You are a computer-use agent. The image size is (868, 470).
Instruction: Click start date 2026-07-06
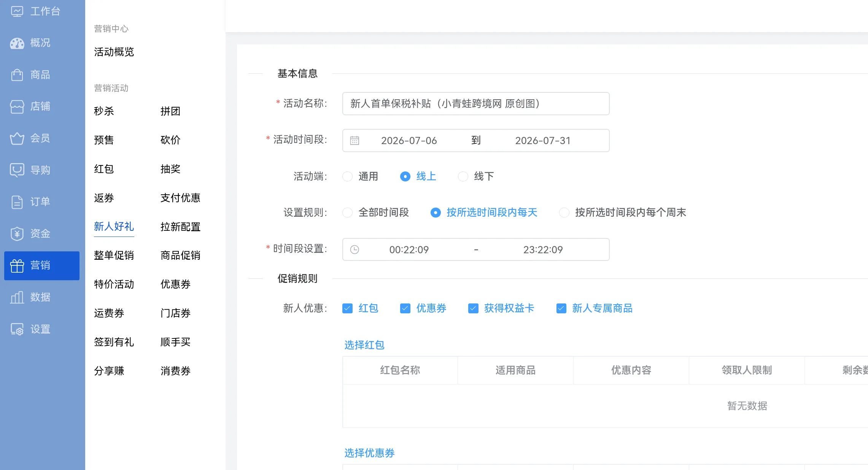409,141
